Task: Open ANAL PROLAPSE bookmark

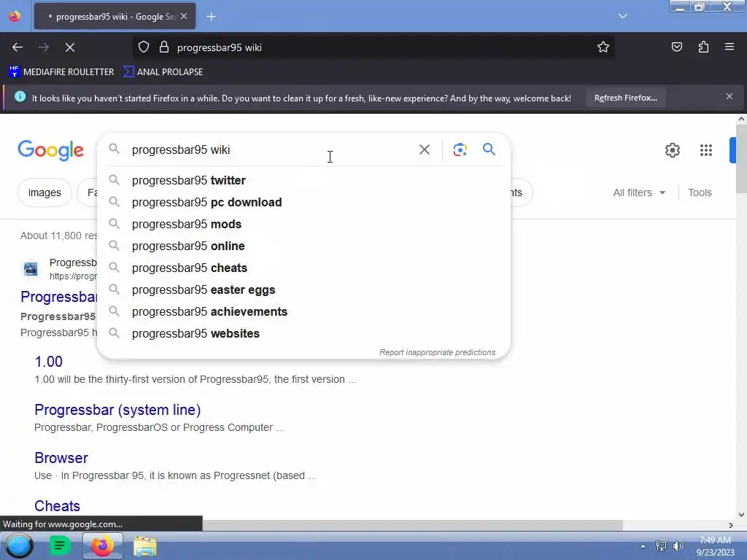Action: click(x=163, y=72)
